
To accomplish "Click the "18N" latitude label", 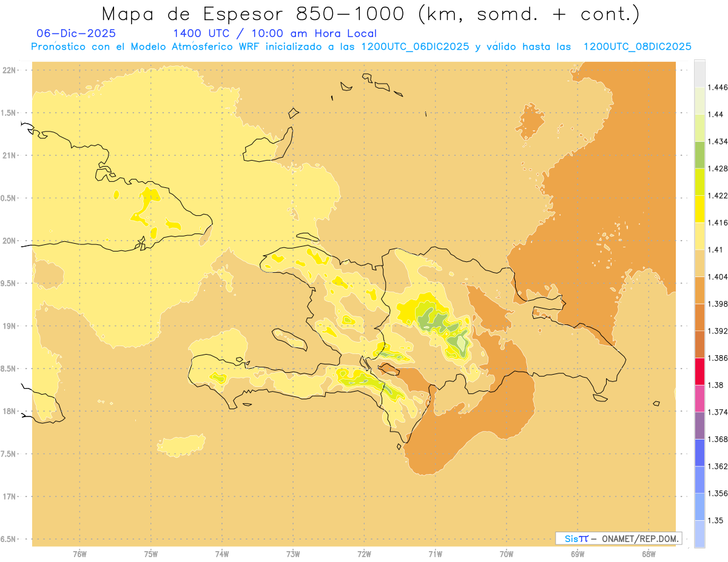I will [x=9, y=412].
